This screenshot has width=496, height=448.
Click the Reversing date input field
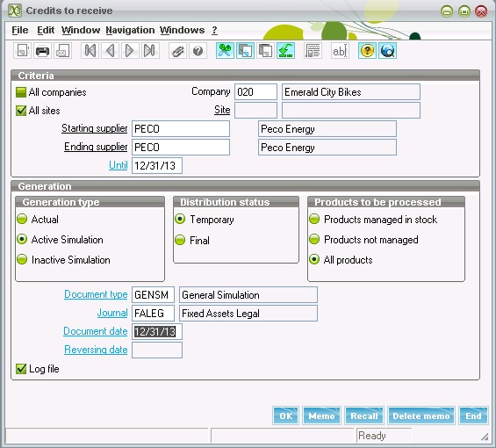(157, 350)
